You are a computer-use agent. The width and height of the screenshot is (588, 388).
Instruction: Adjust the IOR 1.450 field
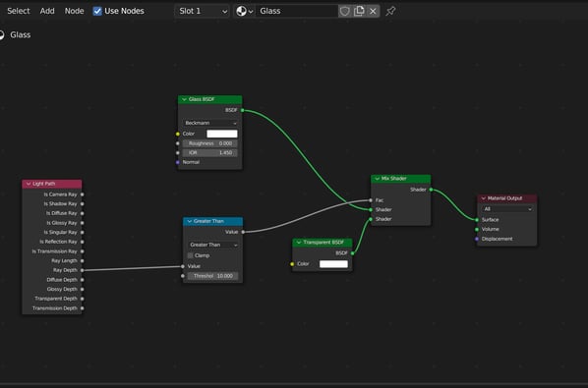point(210,153)
